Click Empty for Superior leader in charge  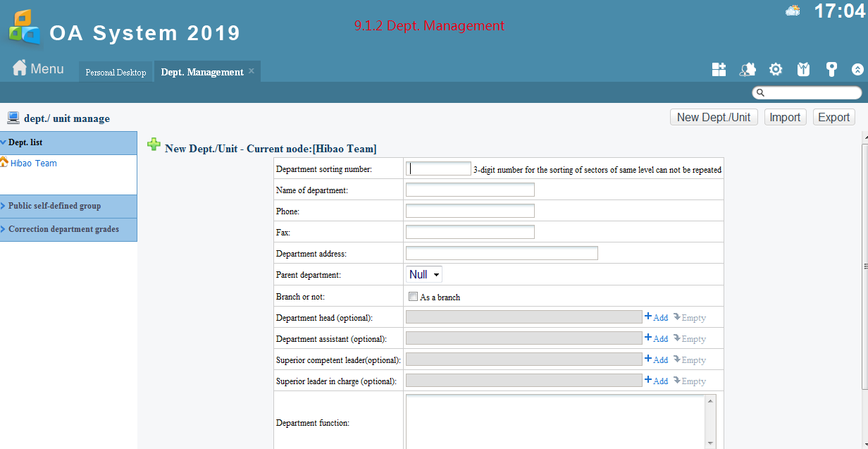[689, 381]
